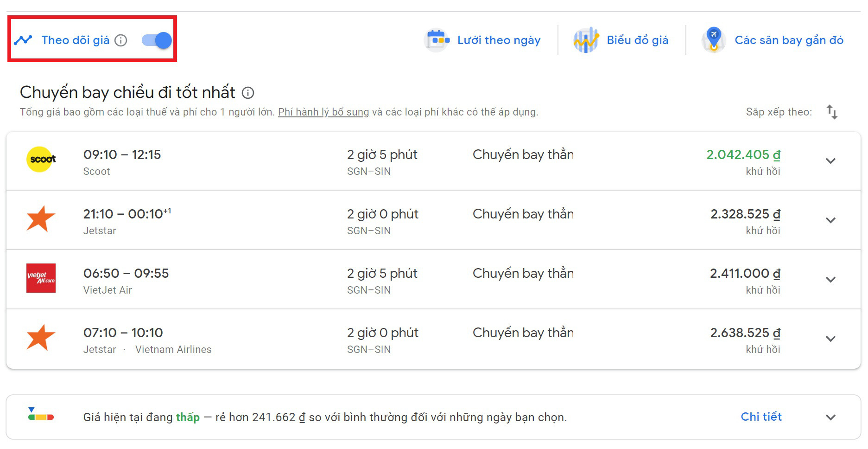Select the 2.638.525 ₫ price

[x=745, y=333]
